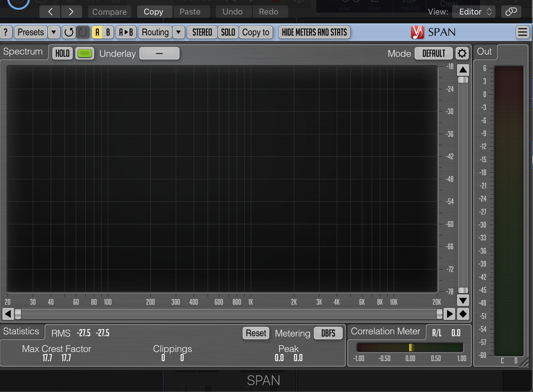This screenshot has height=392, width=533.
Task: Click the Clippings label
Action: click(x=172, y=349)
